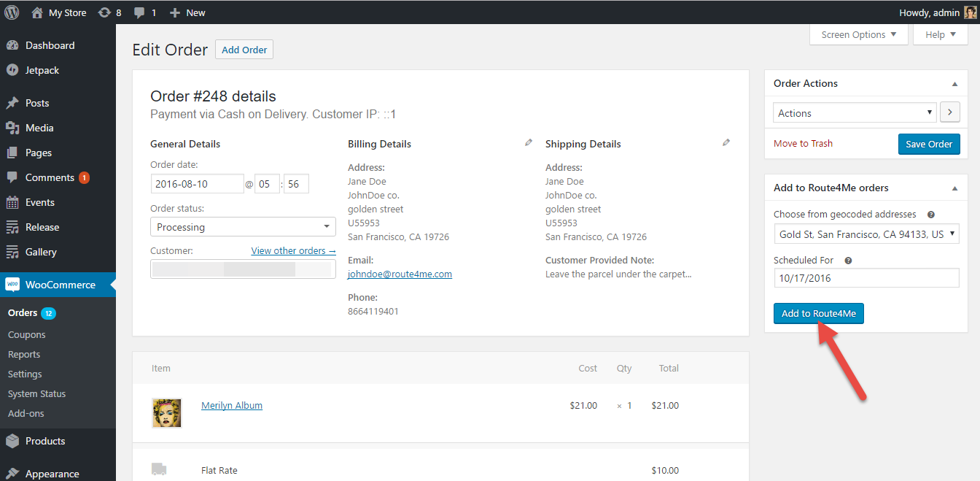Collapse the Add to Route4Me orders panel

click(954, 188)
